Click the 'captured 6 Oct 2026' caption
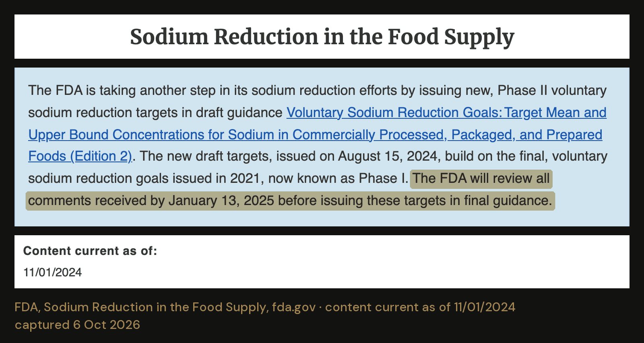 pos(77,325)
